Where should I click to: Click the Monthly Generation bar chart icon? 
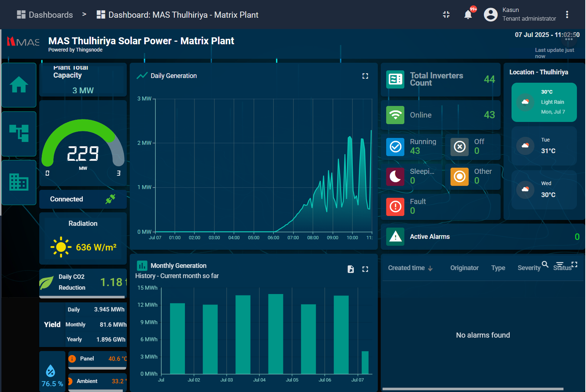(142, 265)
